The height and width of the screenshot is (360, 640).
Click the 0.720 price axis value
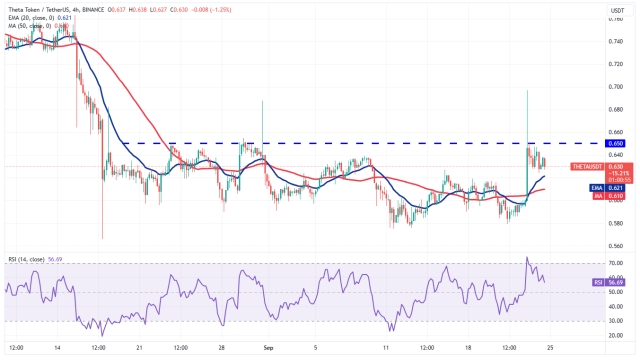click(x=616, y=64)
